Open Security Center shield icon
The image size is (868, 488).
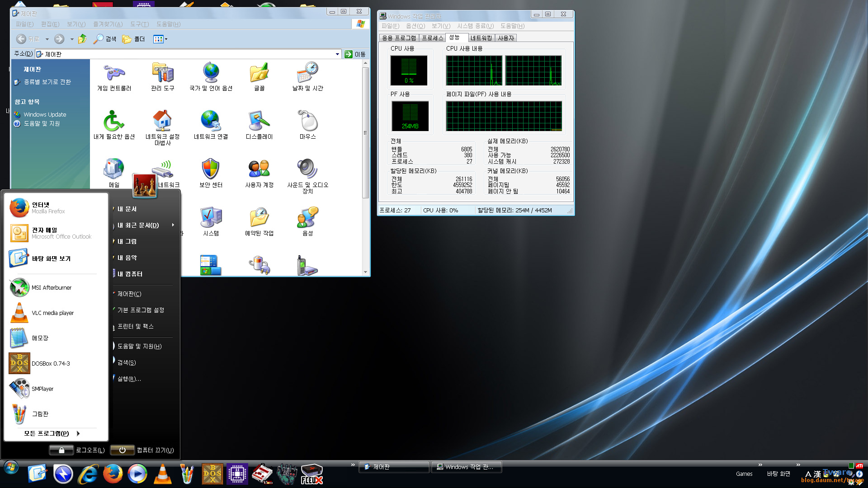[211, 173]
